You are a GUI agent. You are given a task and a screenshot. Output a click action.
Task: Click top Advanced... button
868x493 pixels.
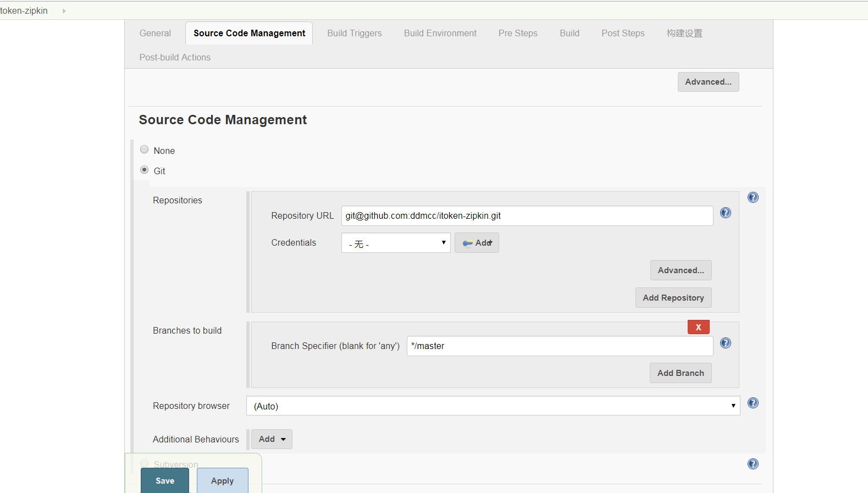(x=708, y=82)
